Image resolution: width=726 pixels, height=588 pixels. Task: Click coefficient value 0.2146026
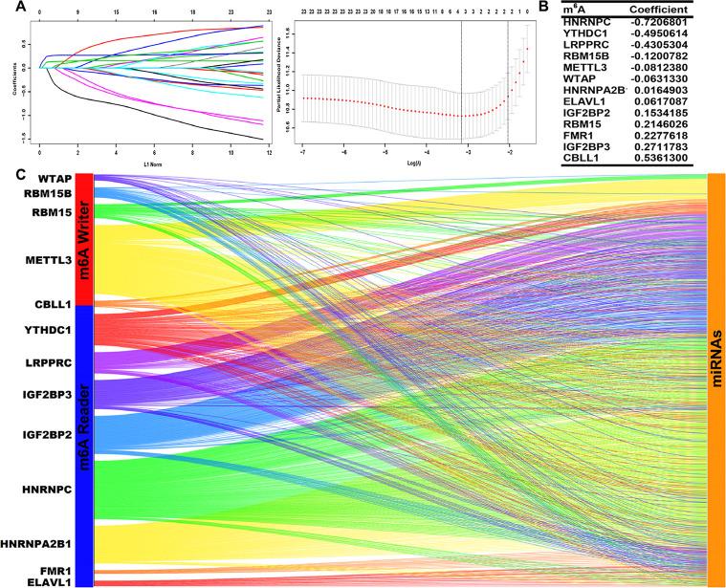(661, 124)
